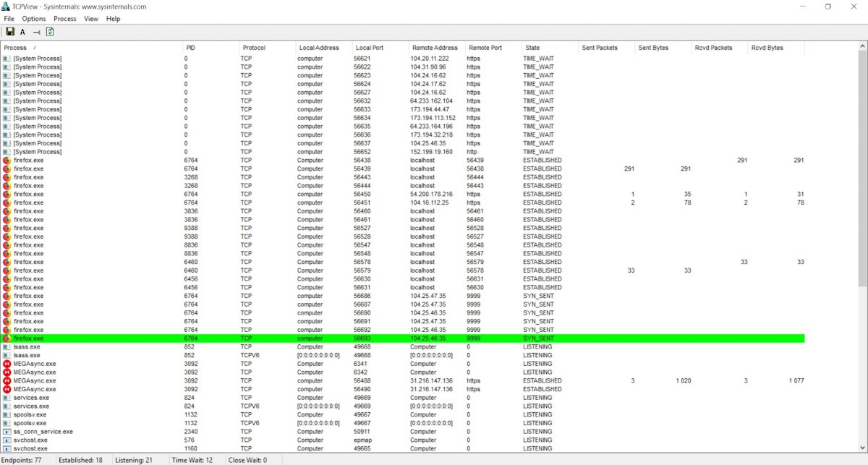This screenshot has width=868, height=465.
Task: Click 'Time Wait: 12' in the status bar
Action: click(x=192, y=459)
